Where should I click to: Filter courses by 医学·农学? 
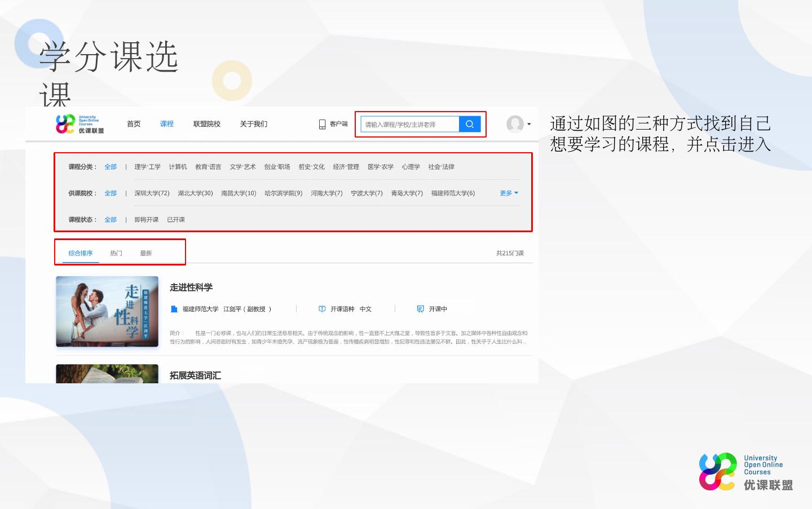pos(381,167)
